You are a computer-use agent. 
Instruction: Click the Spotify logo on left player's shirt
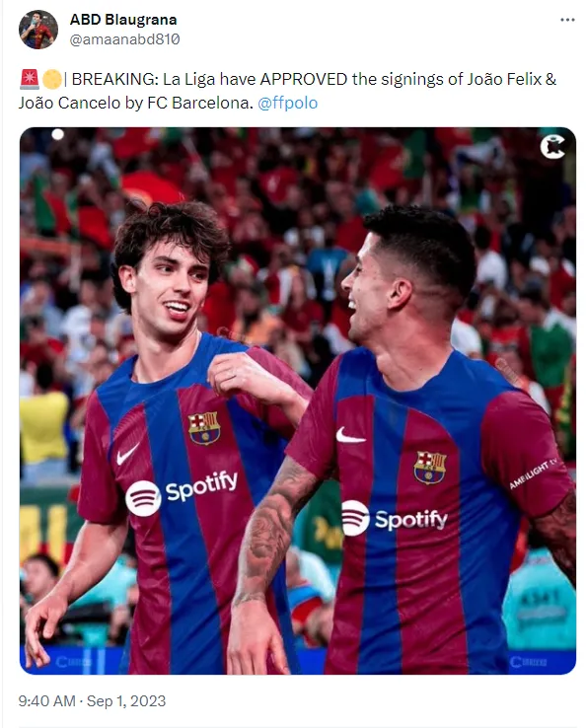[x=182, y=493]
